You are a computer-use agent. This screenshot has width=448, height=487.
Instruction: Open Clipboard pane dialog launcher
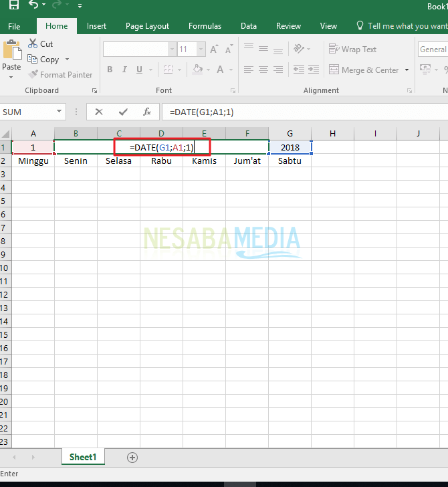(x=94, y=91)
